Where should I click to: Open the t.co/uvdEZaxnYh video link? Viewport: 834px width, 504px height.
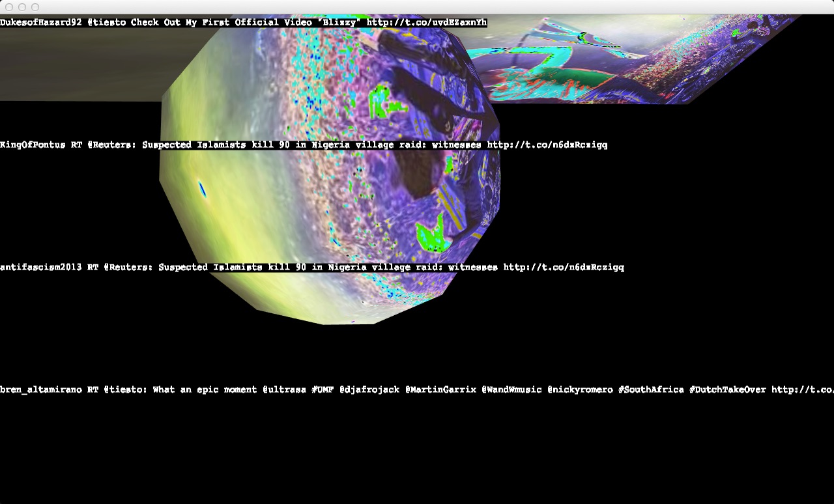tap(426, 23)
